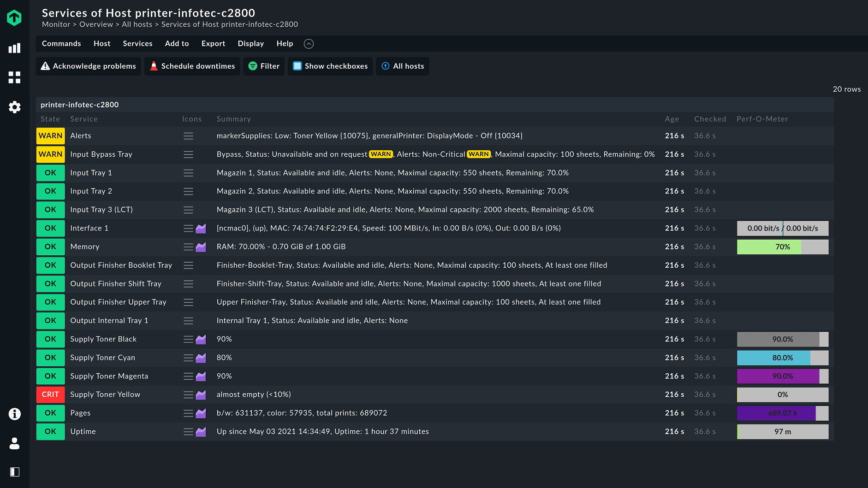The height and width of the screenshot is (488, 868).
Task: Open the Display menu
Action: 250,43
